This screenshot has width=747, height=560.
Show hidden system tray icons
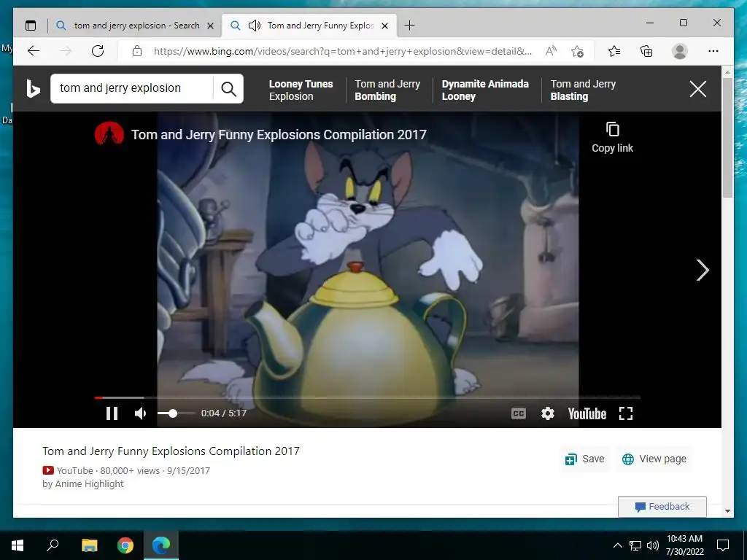click(x=617, y=545)
